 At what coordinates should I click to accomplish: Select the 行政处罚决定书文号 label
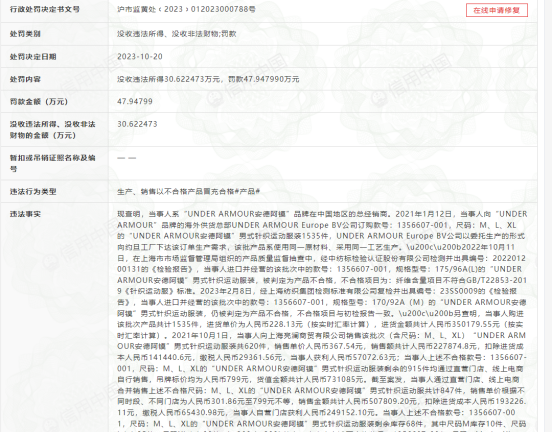click(x=45, y=10)
